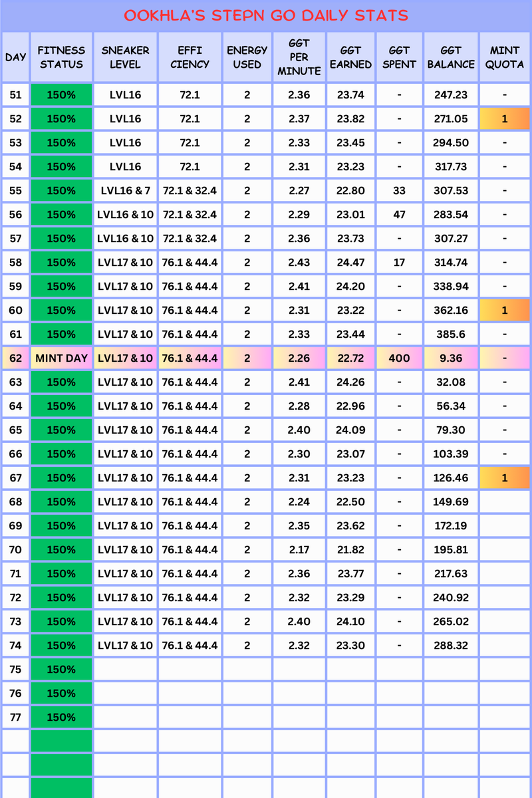Select the 362.16 balance value
Image resolution: width=532 pixels, height=798 pixels.
click(x=451, y=311)
